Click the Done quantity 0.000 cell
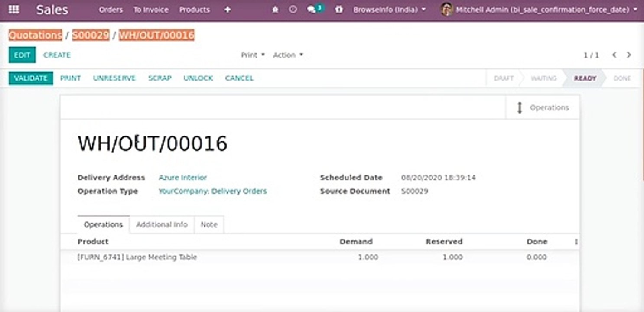 point(537,257)
